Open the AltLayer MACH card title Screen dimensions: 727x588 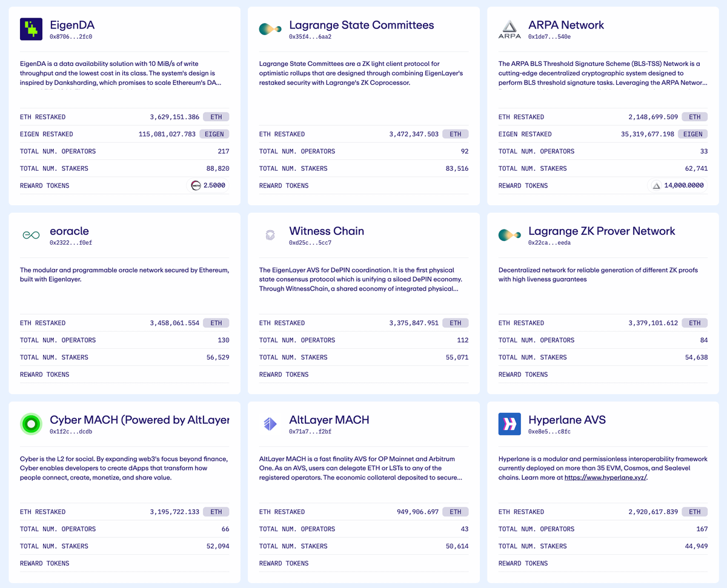click(329, 420)
